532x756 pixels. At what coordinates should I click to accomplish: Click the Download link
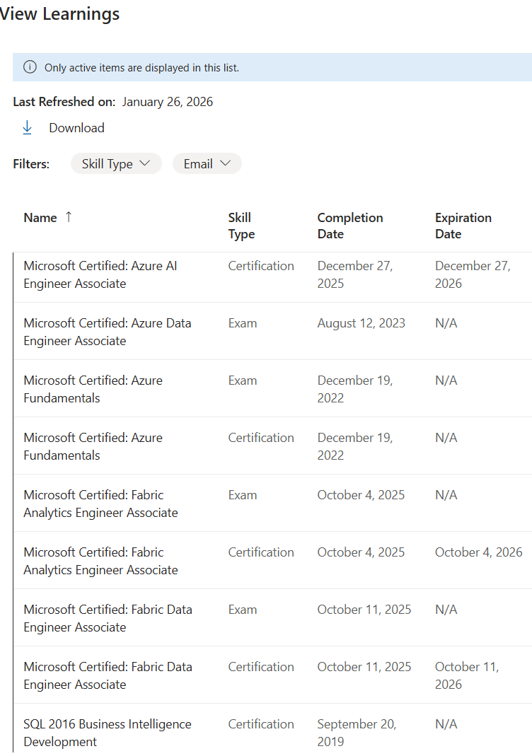(76, 128)
